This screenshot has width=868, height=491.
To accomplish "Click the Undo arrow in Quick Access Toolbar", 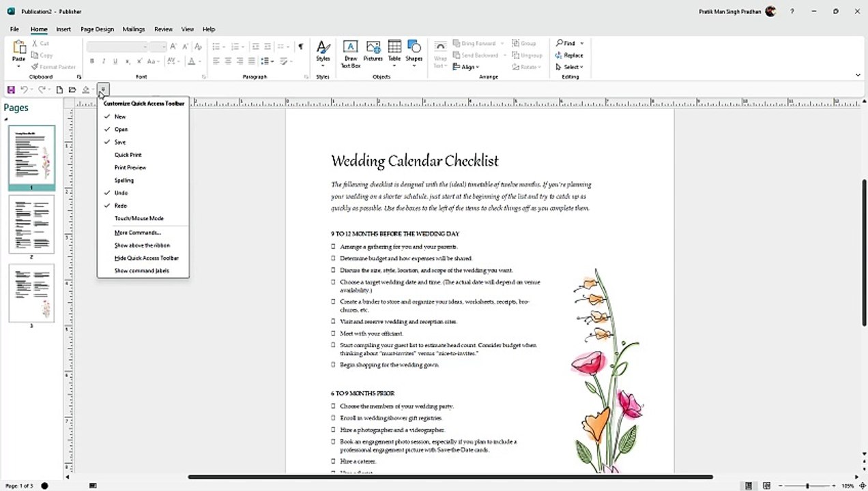I will coord(24,90).
